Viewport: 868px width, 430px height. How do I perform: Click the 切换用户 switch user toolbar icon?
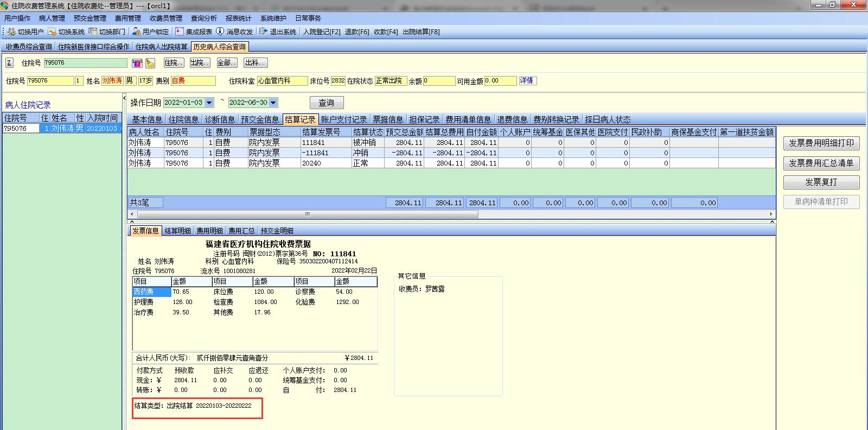click(x=11, y=31)
